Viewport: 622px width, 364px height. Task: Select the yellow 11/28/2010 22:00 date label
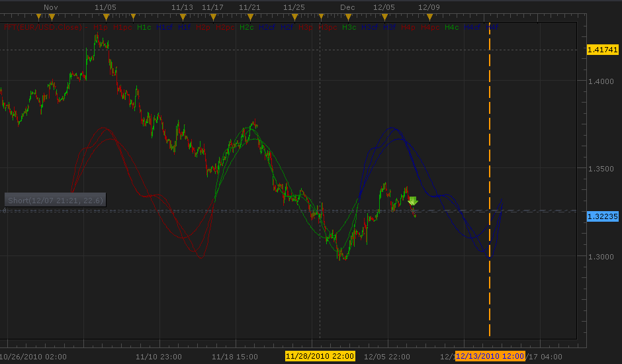tap(320, 356)
